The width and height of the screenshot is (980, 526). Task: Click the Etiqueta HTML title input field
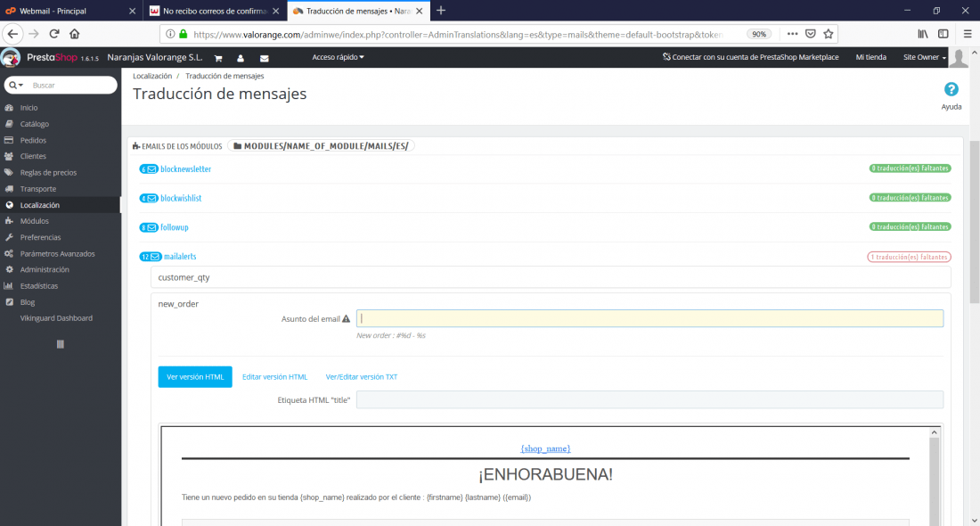coord(649,399)
